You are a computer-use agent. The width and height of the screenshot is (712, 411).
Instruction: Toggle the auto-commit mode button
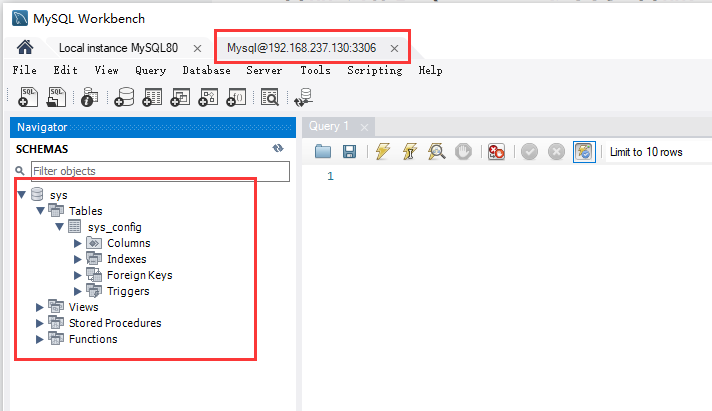point(584,152)
